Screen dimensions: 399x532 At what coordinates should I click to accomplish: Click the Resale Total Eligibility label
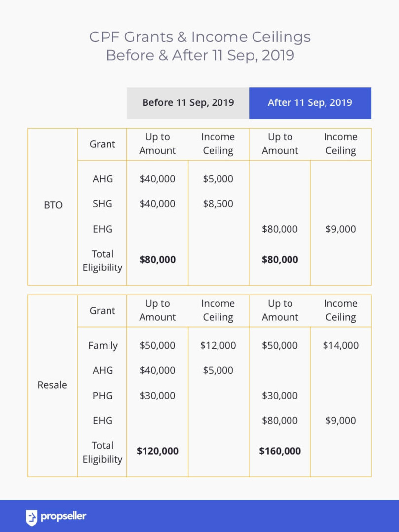coord(103,452)
